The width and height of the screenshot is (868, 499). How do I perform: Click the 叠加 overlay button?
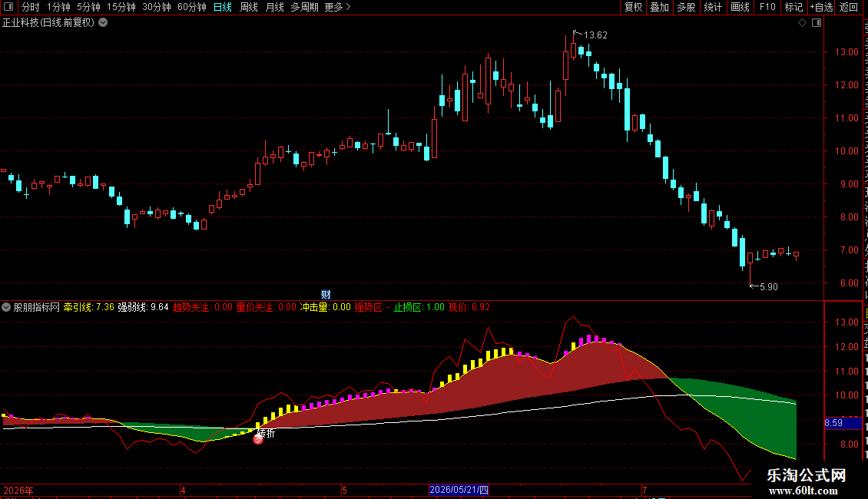tap(659, 7)
